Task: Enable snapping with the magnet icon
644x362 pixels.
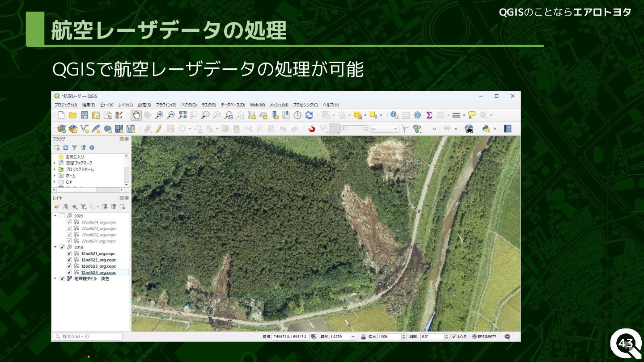Action: click(312, 129)
